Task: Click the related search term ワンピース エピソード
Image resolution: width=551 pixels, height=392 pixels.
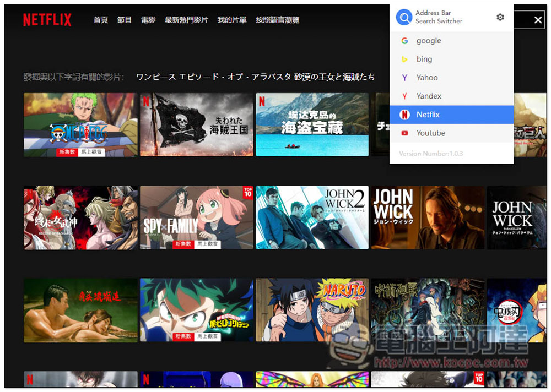Action: point(255,77)
